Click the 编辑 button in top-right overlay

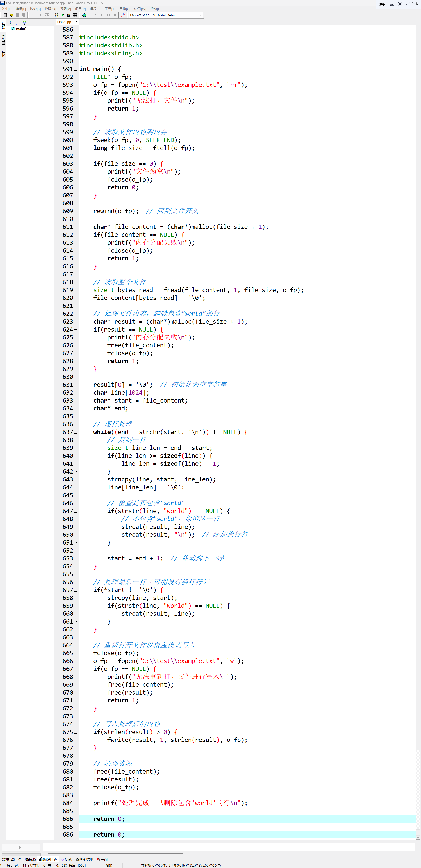382,4
